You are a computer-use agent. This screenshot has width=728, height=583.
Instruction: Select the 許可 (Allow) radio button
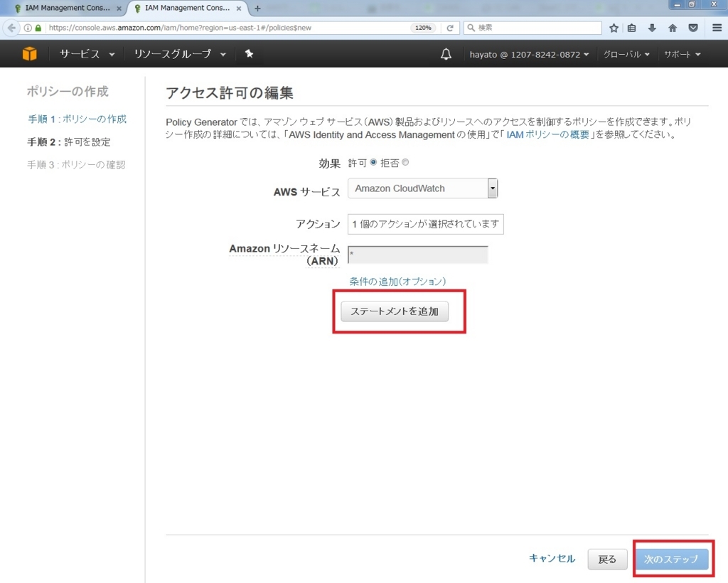tap(373, 162)
